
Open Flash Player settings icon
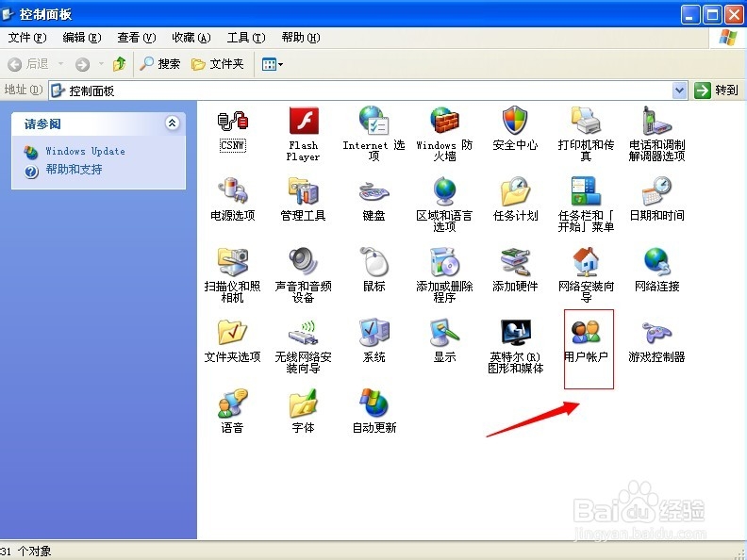point(303,121)
